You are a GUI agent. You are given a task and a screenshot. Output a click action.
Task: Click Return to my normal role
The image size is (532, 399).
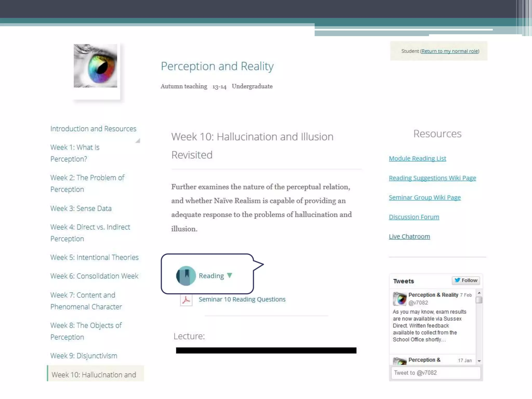coord(450,51)
